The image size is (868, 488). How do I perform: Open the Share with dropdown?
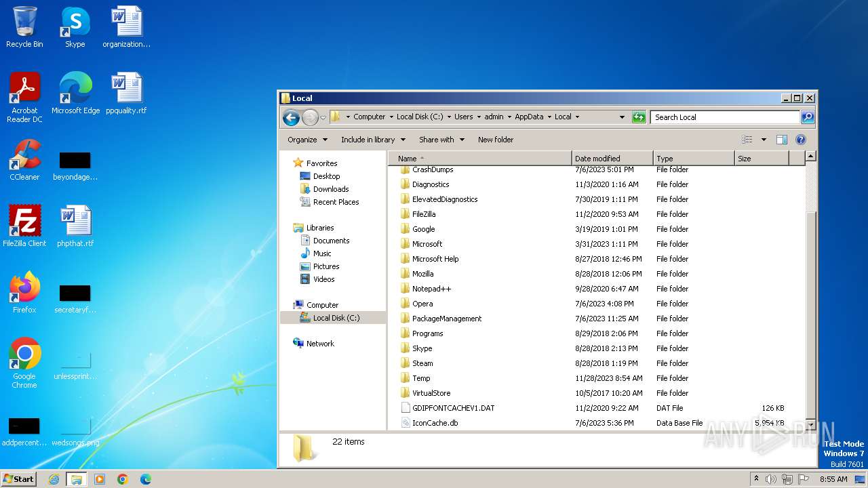[441, 140]
